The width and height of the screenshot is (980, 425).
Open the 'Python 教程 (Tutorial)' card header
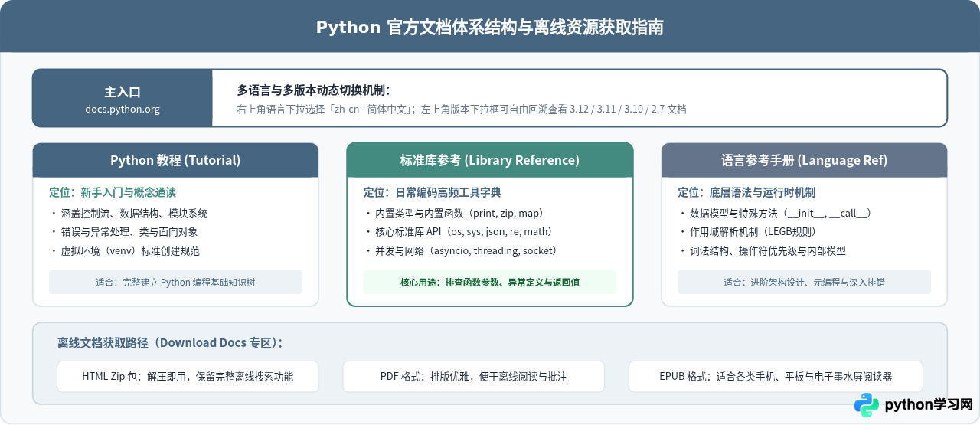pos(175,160)
